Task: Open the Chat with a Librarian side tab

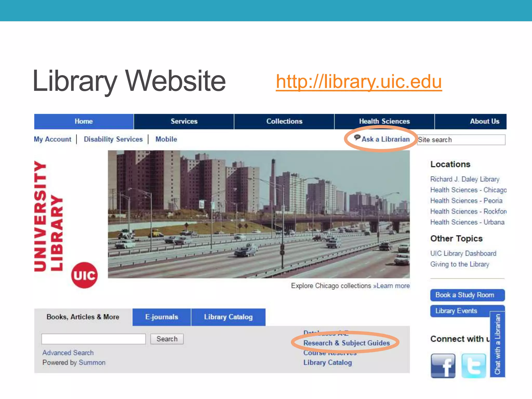Action: [497, 344]
